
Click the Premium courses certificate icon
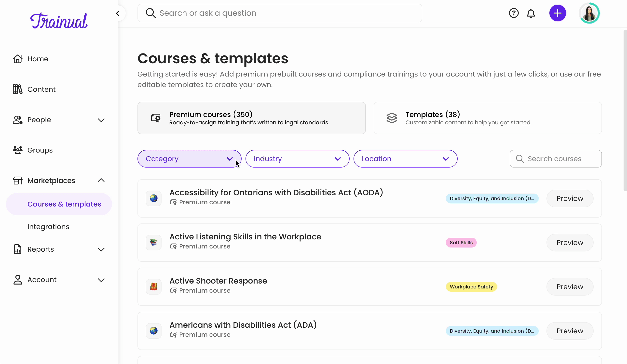point(156,118)
